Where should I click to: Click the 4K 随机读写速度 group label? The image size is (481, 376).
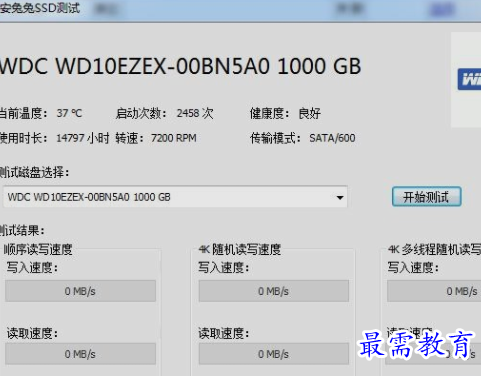[x=240, y=249]
